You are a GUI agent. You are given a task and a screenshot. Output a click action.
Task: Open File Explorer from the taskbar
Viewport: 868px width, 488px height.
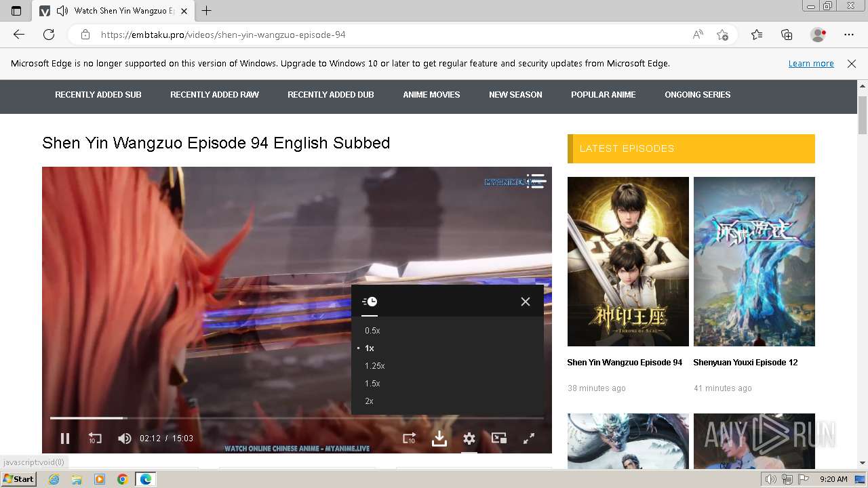pos(77,479)
